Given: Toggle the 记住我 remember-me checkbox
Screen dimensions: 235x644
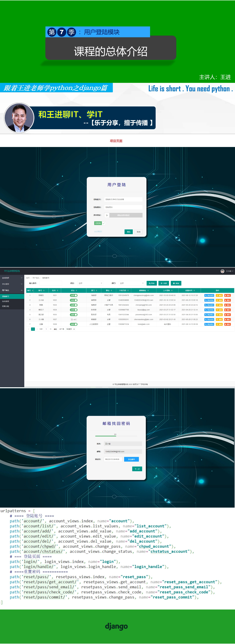Looking at the screenshot, I should pos(103,223).
